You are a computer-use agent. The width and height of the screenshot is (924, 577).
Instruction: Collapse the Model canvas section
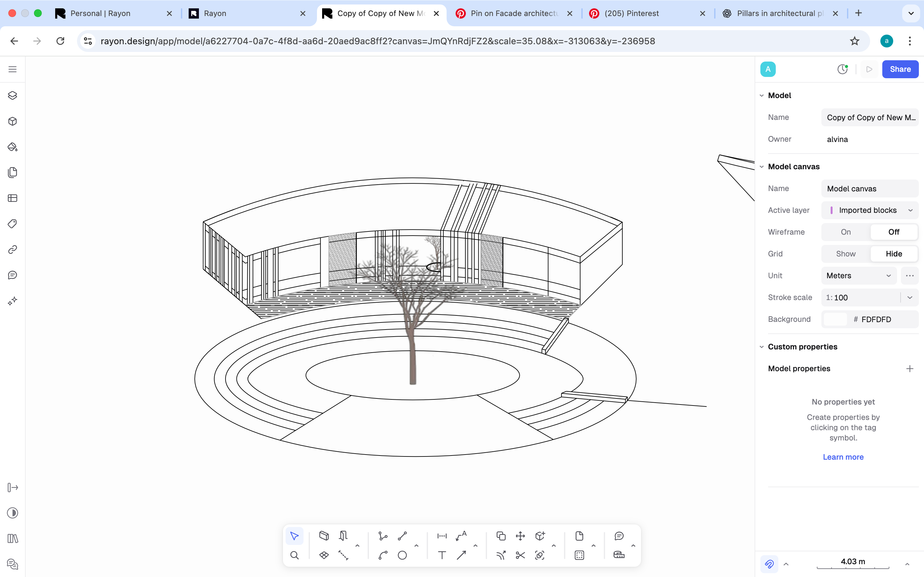[x=762, y=167]
